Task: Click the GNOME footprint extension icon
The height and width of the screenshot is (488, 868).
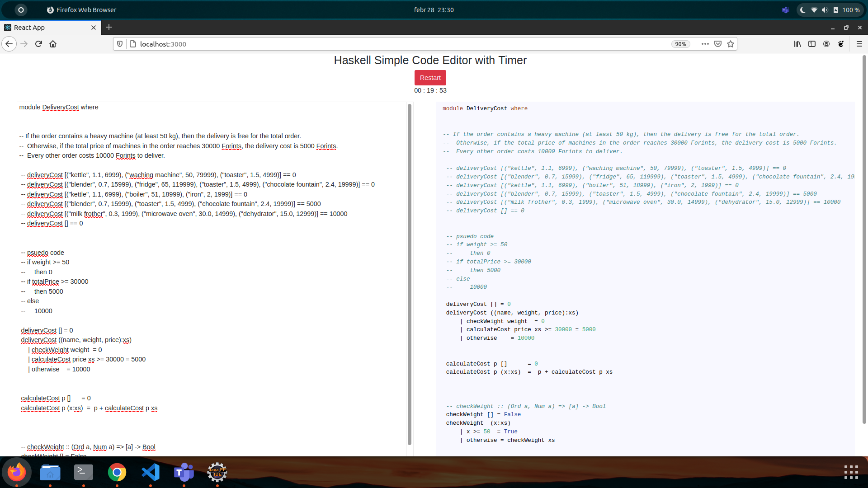Action: 841,44
